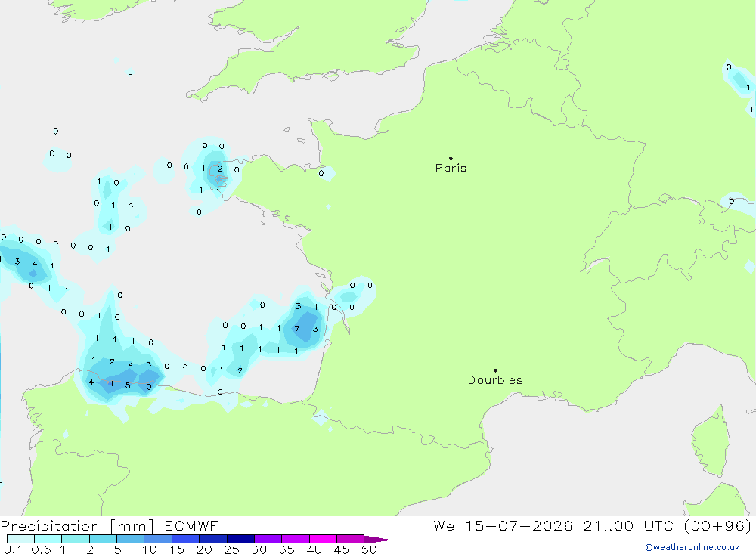Pick the 5–10 mm legend color swatch

(130, 539)
